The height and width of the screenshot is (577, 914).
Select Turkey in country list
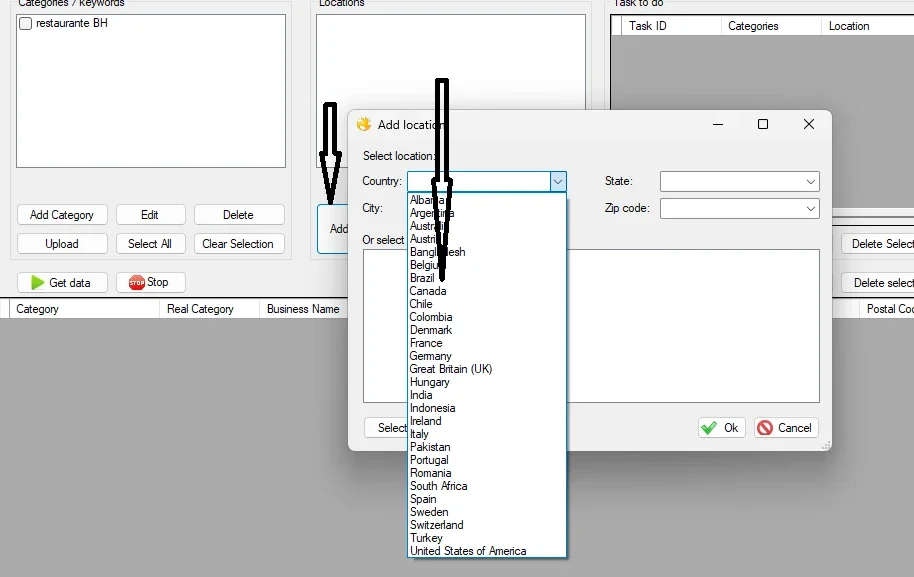tap(487, 538)
